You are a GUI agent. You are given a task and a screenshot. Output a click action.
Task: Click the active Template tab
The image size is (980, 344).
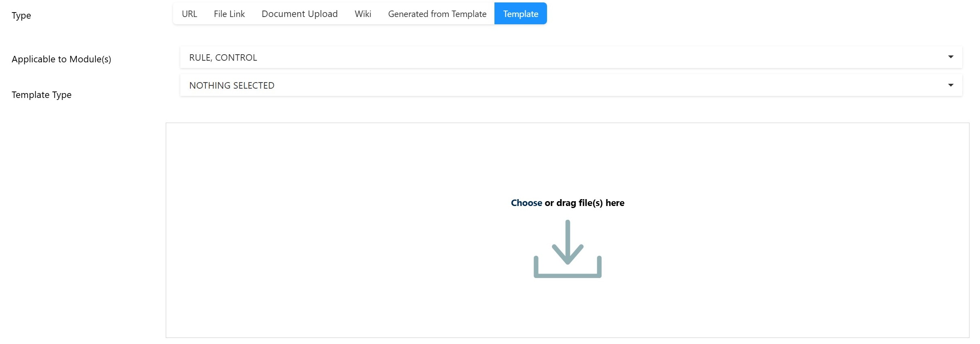point(520,14)
